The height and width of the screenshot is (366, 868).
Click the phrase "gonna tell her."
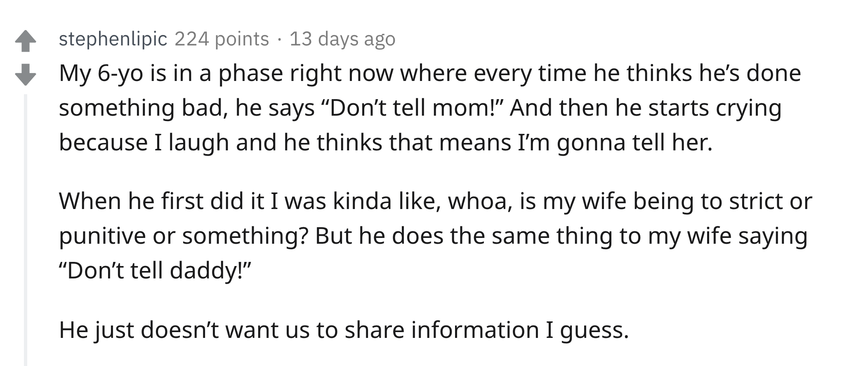pyautogui.click(x=635, y=143)
